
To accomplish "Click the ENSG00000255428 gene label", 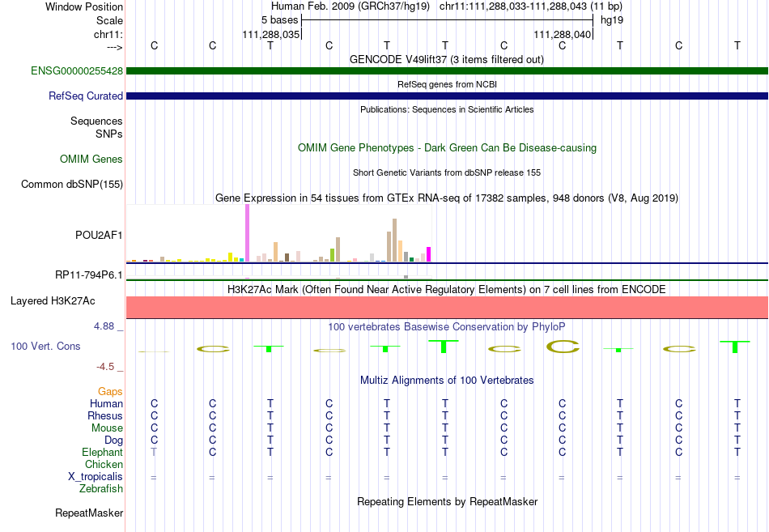I will pos(77,70).
